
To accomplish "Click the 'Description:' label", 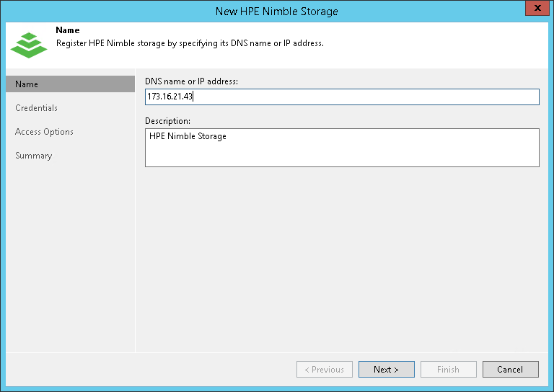I will click(x=167, y=121).
